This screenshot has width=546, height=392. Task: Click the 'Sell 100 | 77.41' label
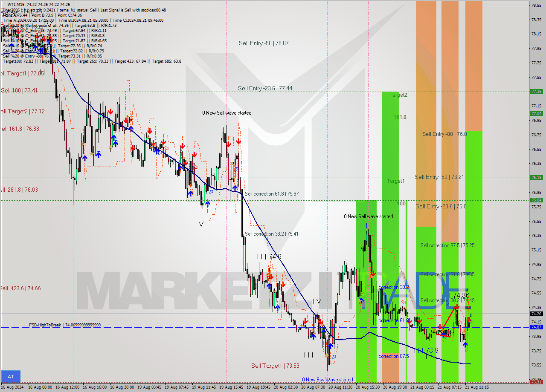coord(19,91)
